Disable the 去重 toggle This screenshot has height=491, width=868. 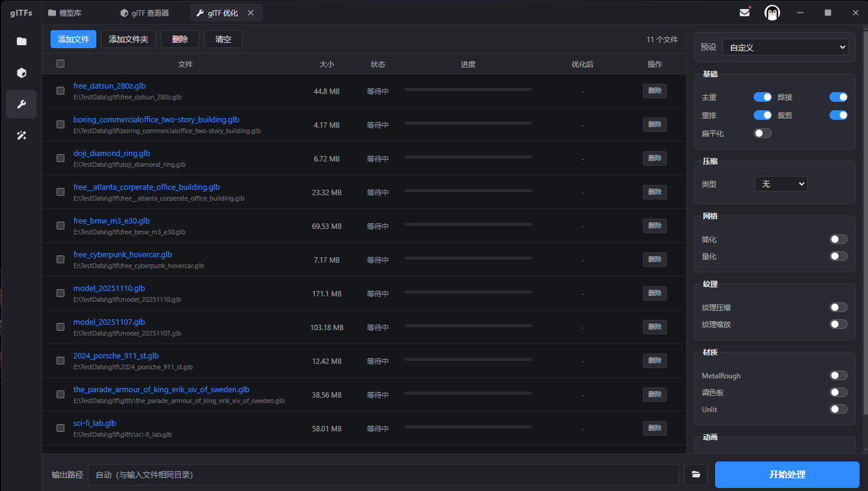(x=763, y=97)
